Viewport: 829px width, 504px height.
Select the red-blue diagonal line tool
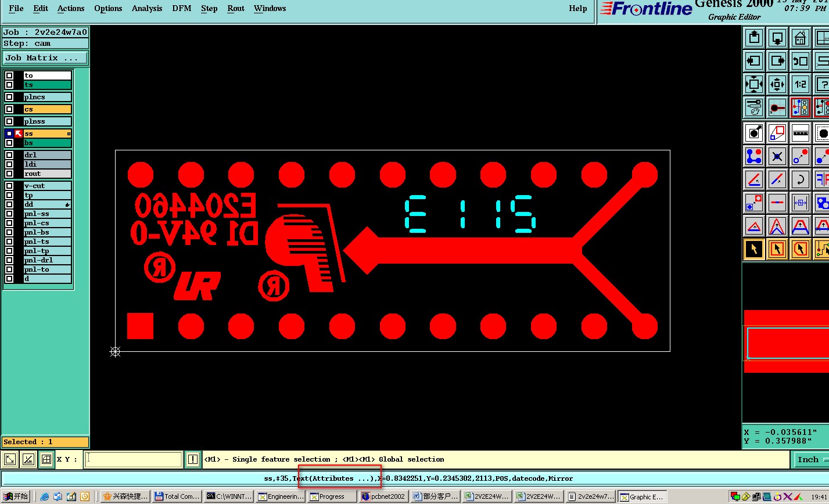(x=777, y=179)
